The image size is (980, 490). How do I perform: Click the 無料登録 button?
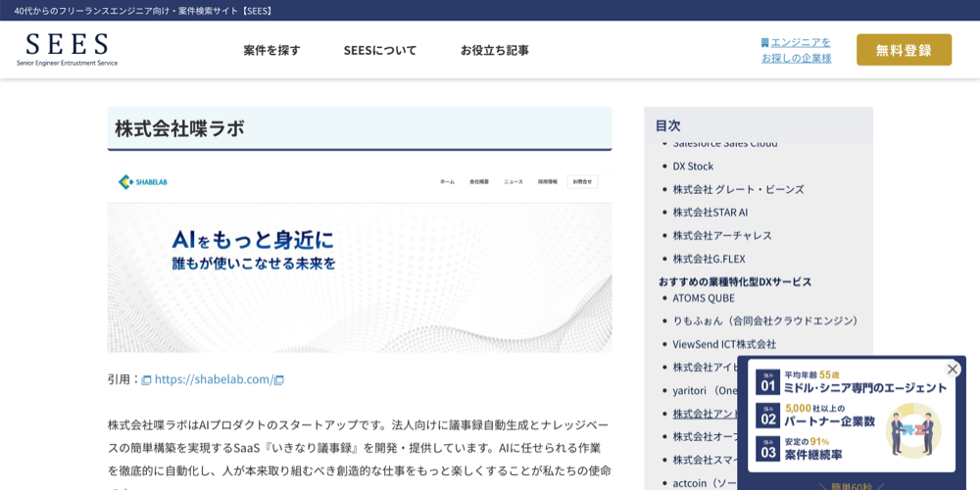point(904,50)
